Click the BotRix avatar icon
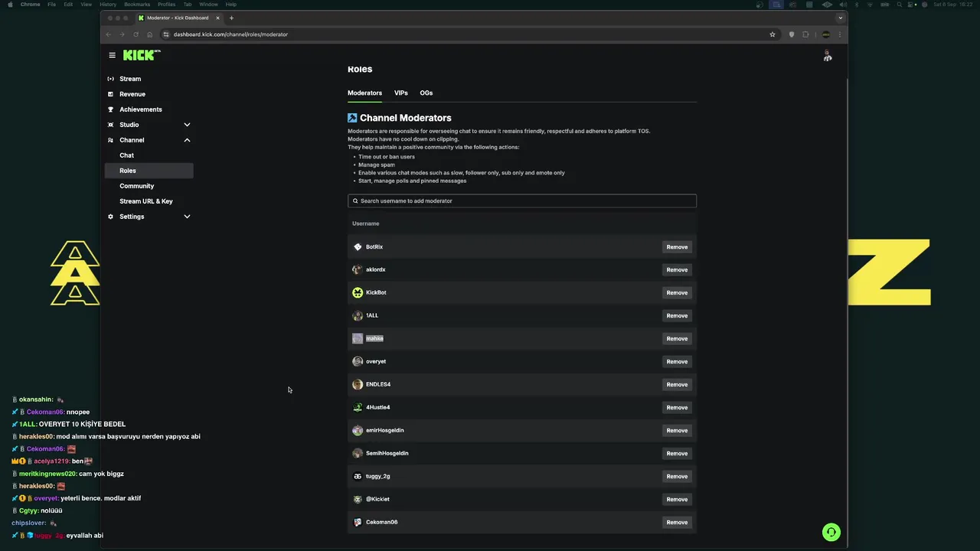 coord(358,247)
